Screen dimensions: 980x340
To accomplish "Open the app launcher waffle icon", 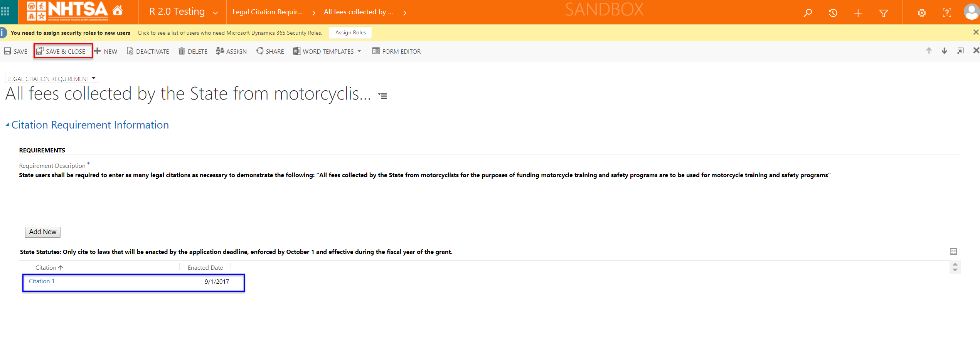I will tap(5, 12).
